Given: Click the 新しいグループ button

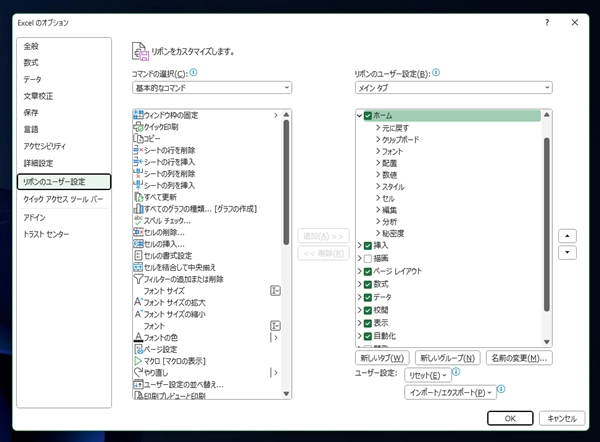Looking at the screenshot, I should (x=448, y=358).
